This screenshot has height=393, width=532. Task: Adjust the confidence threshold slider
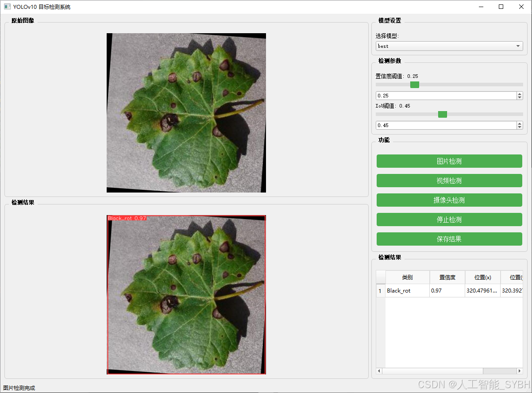click(x=414, y=85)
